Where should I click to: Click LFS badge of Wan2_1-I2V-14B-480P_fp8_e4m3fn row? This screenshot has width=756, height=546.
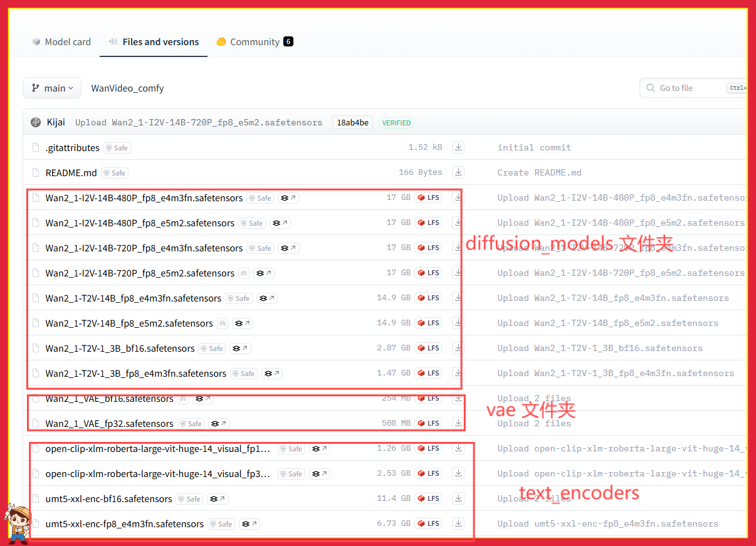pyautogui.click(x=429, y=198)
